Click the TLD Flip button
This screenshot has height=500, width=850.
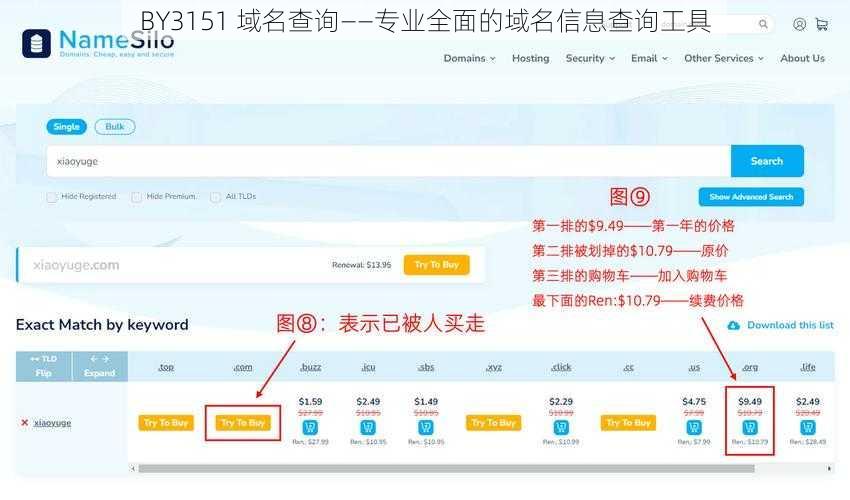44,366
